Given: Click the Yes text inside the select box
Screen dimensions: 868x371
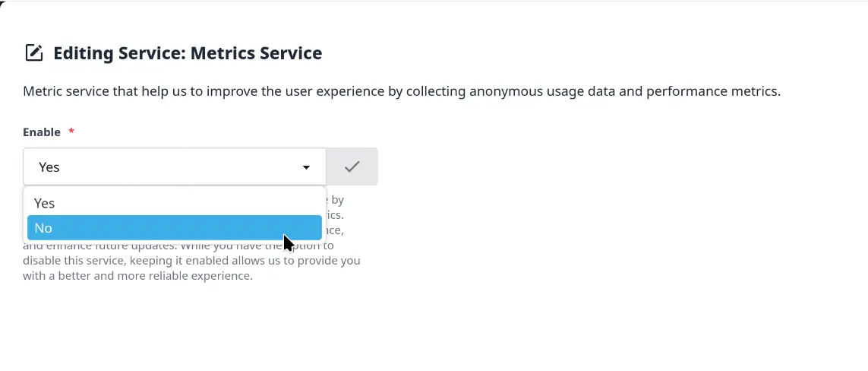Looking at the screenshot, I should tap(49, 167).
